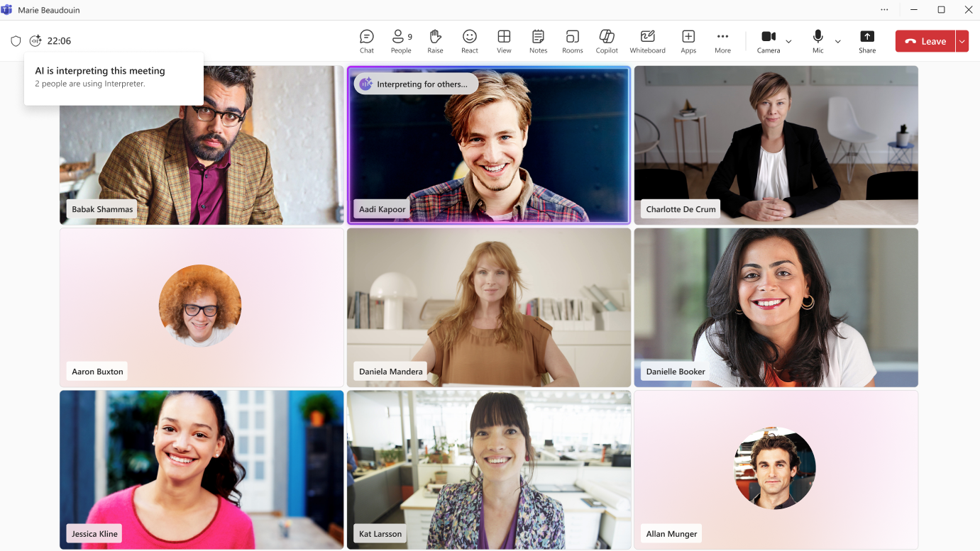Open the React emoji menu
This screenshot has width=980, height=551.
tap(470, 41)
